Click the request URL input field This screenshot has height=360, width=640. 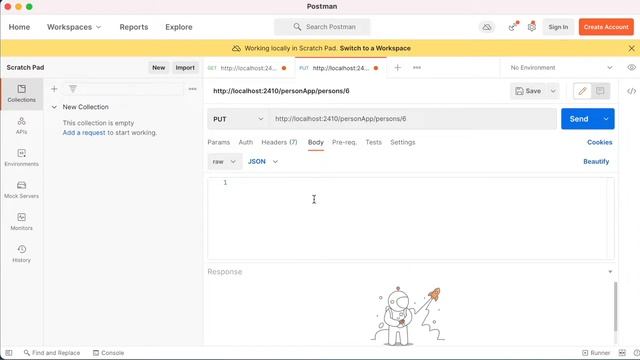pyautogui.click(x=412, y=119)
